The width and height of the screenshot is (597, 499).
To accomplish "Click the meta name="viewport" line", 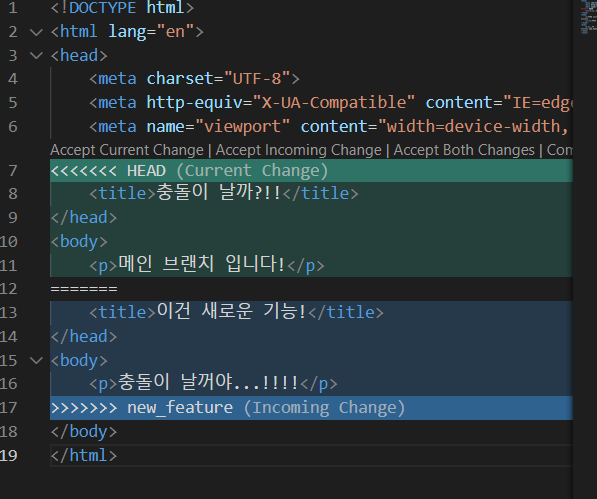I will [330, 127].
